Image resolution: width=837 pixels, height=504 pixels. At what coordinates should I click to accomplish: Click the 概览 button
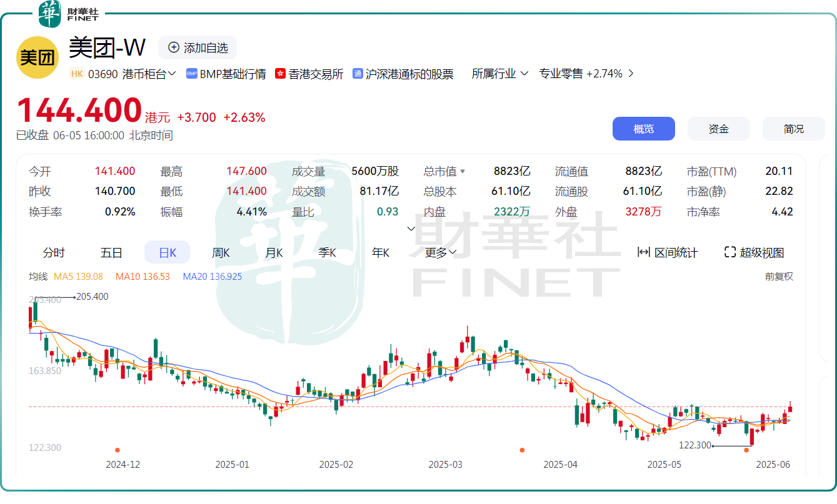644,129
